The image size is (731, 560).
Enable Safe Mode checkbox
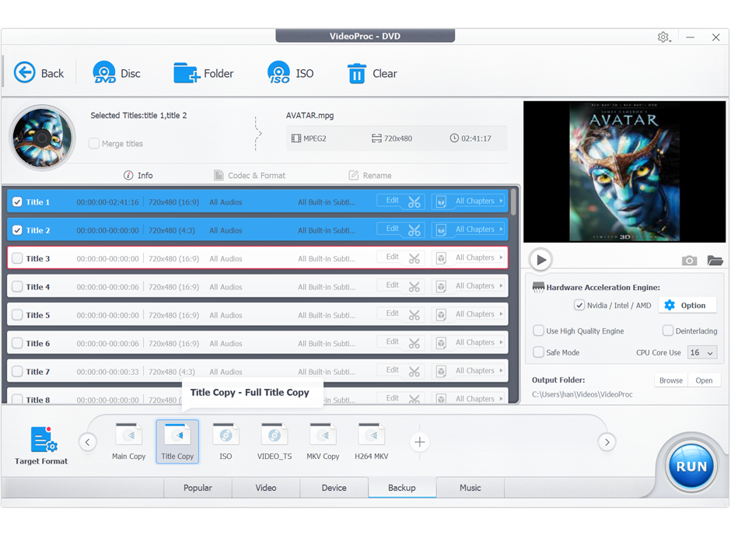tap(538, 352)
